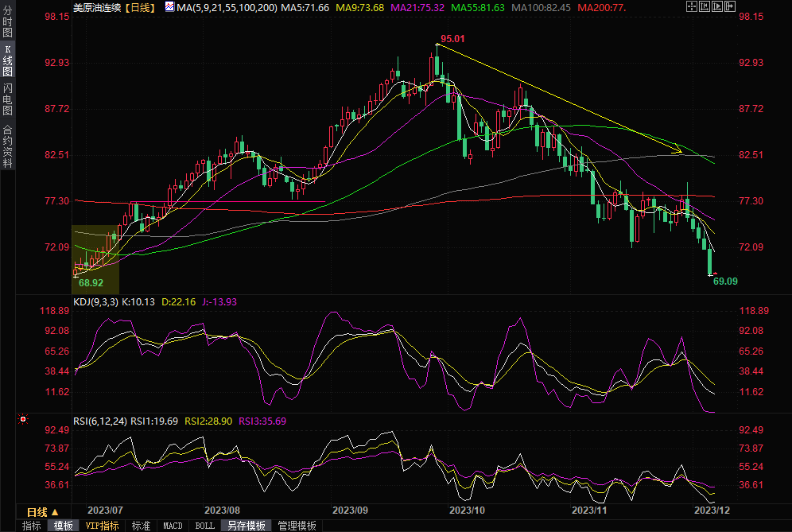
Task: Click the 管理模板 manage templates button
Action: click(297, 526)
